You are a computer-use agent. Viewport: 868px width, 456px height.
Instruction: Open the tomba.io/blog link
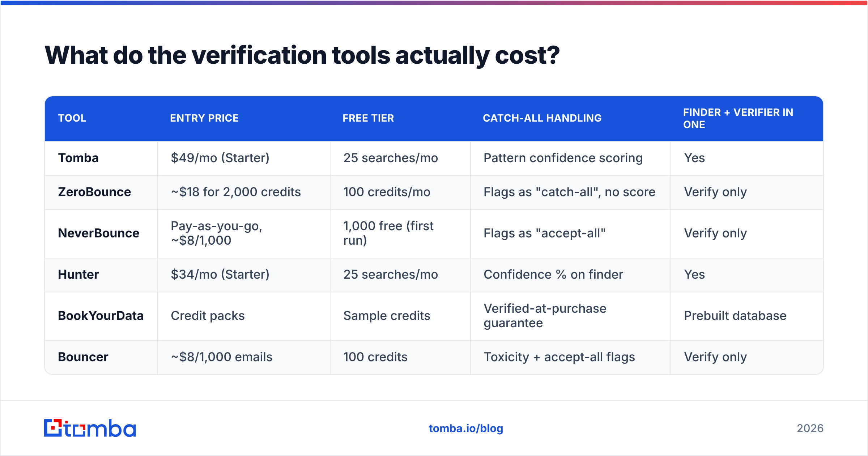coord(466,428)
